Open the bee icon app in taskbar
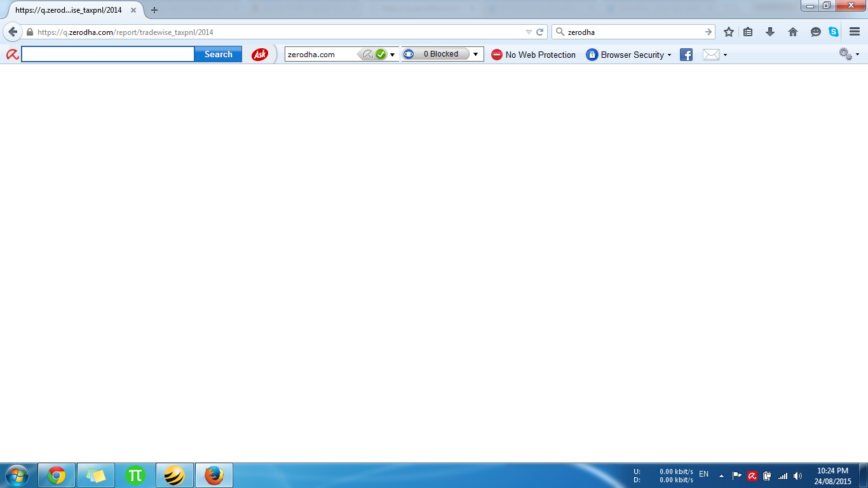Image resolution: width=868 pixels, height=488 pixels. coord(175,475)
